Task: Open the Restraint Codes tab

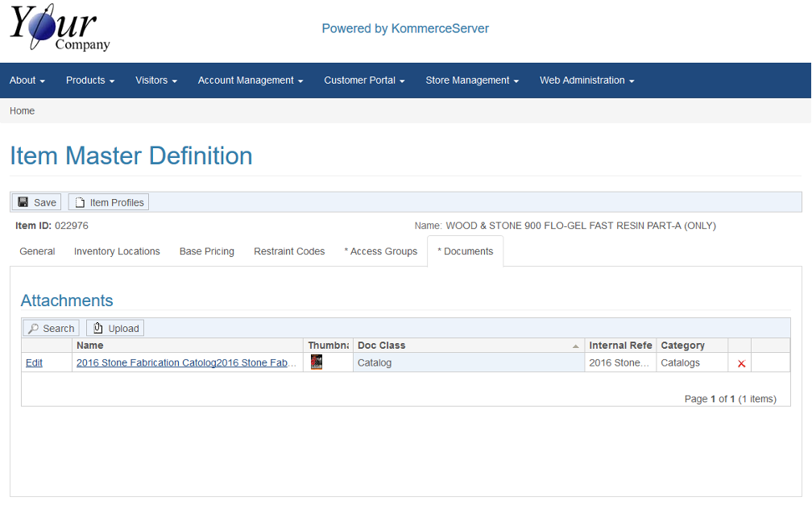Action: click(289, 251)
